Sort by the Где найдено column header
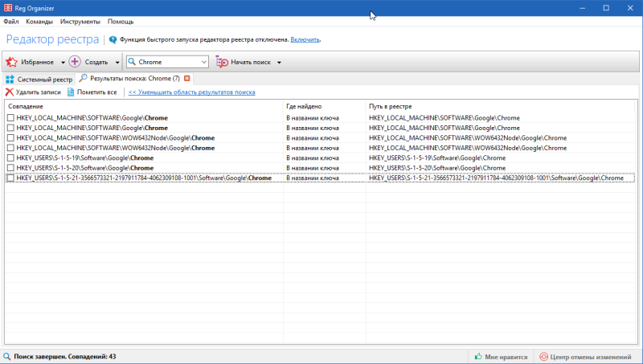643x364 pixels. coord(325,106)
